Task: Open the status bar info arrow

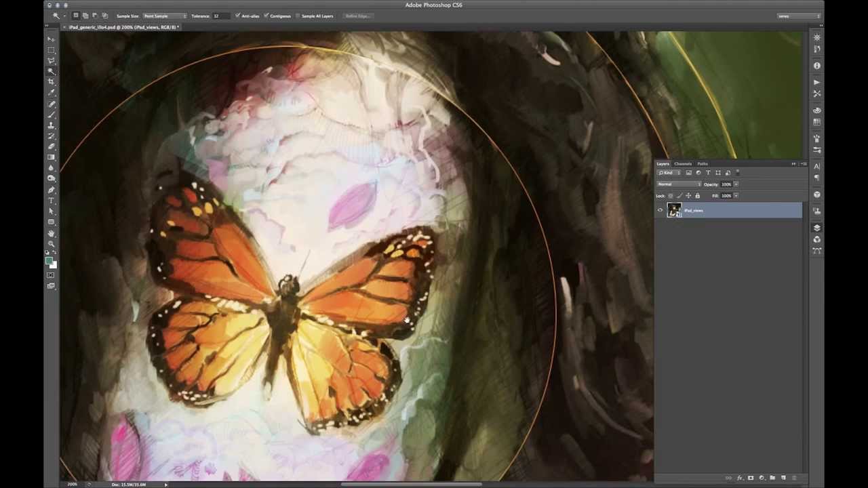Action: (x=165, y=484)
